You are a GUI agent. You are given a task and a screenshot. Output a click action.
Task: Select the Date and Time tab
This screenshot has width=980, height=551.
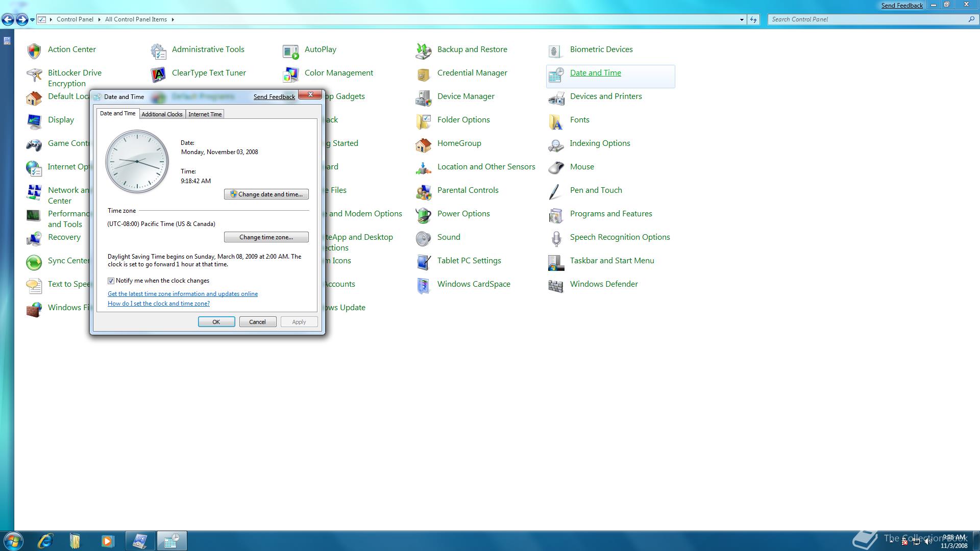click(118, 113)
